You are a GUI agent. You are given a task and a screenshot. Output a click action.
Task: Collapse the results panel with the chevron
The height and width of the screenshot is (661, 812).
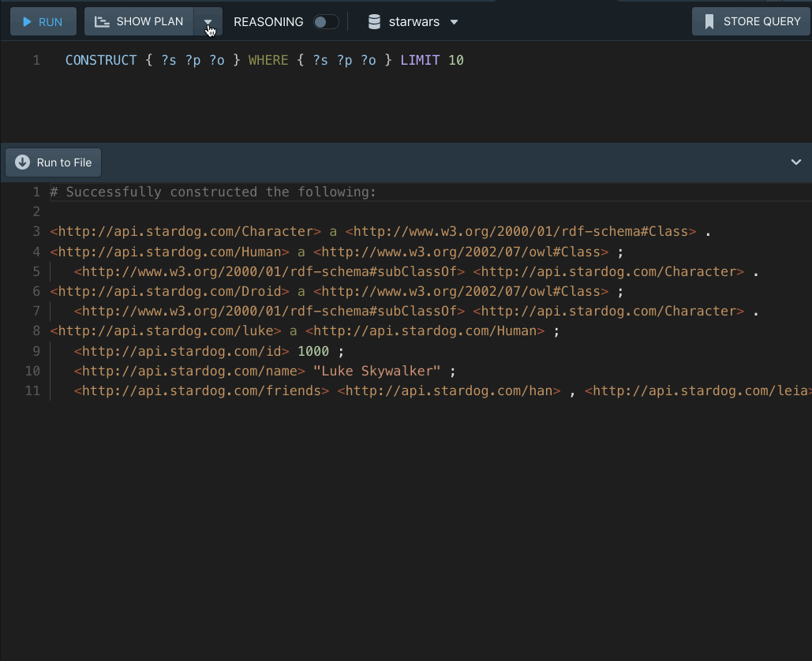click(795, 162)
